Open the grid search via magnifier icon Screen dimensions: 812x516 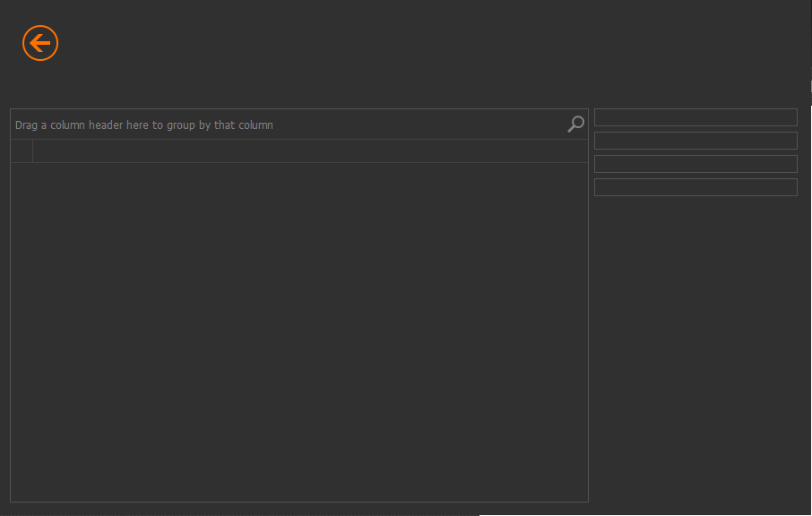pyautogui.click(x=575, y=125)
